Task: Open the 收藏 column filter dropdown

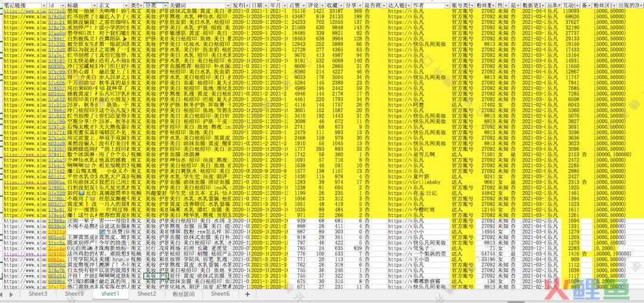Action: 340,6
